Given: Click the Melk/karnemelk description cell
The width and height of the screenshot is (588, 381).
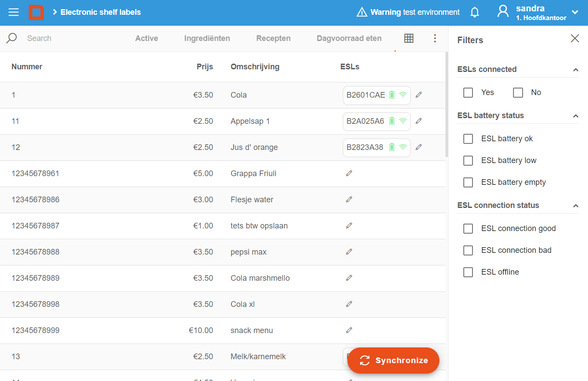Looking at the screenshot, I should click(x=258, y=357).
